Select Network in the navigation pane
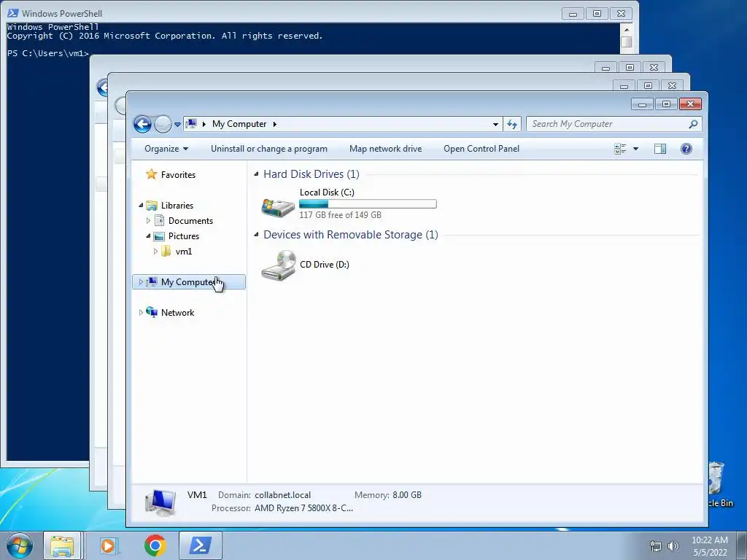This screenshot has height=560, width=747. pyautogui.click(x=177, y=312)
